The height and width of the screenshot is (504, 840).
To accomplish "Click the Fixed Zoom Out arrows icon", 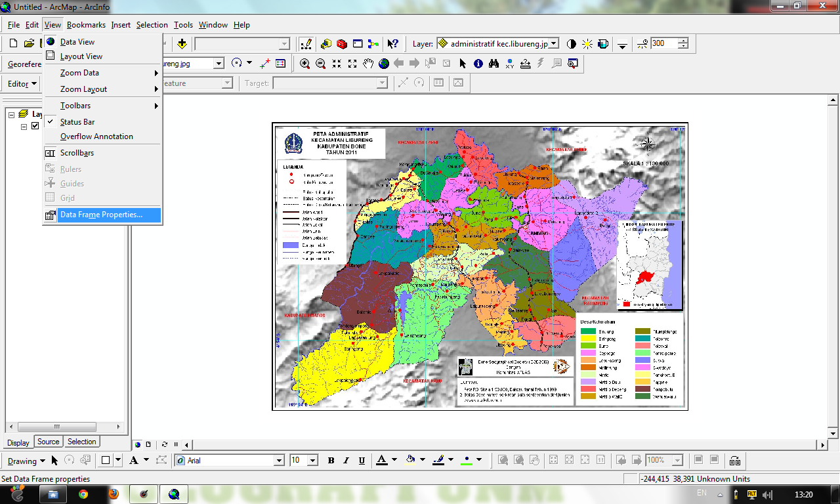I will [352, 64].
